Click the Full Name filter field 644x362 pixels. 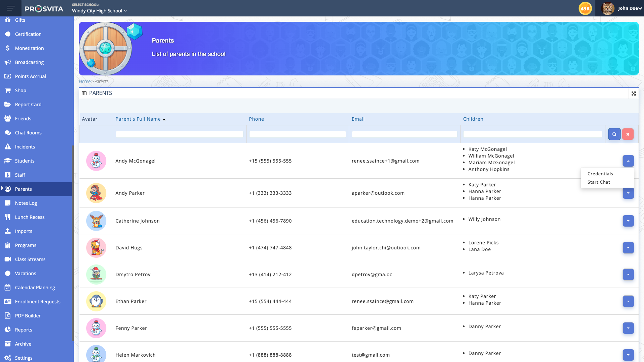pyautogui.click(x=179, y=134)
